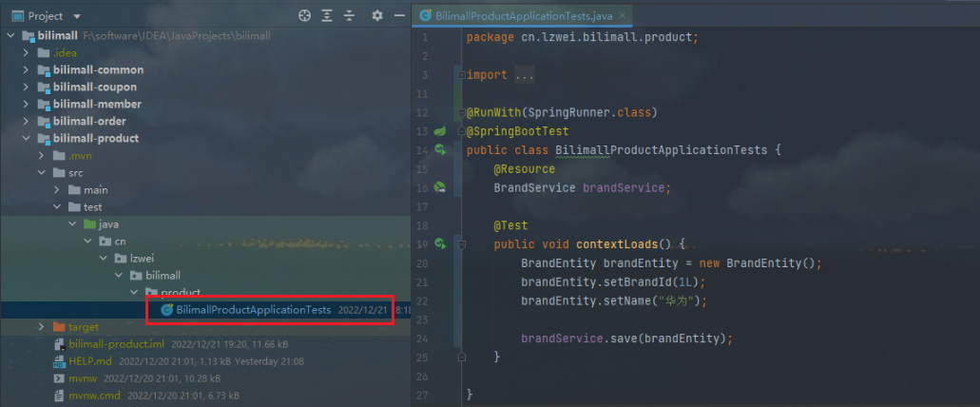Click the @Test annotation on line 18

click(510, 225)
